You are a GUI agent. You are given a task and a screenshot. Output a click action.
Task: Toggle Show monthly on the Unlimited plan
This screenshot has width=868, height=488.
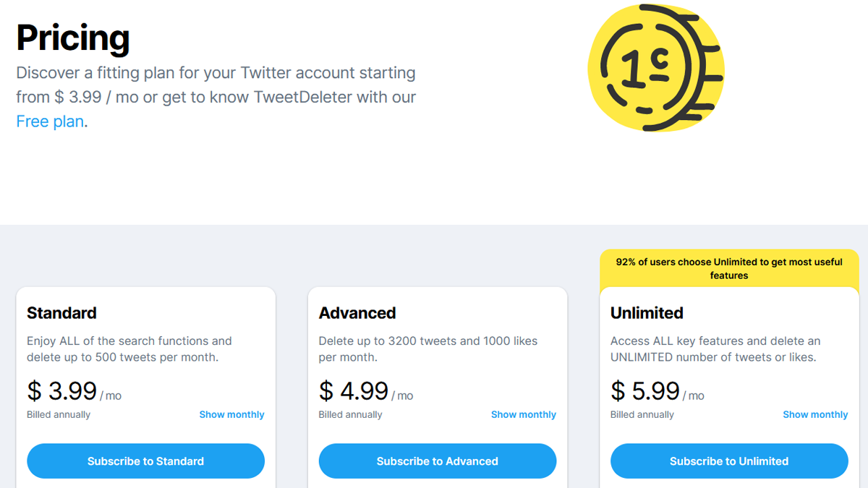(815, 414)
